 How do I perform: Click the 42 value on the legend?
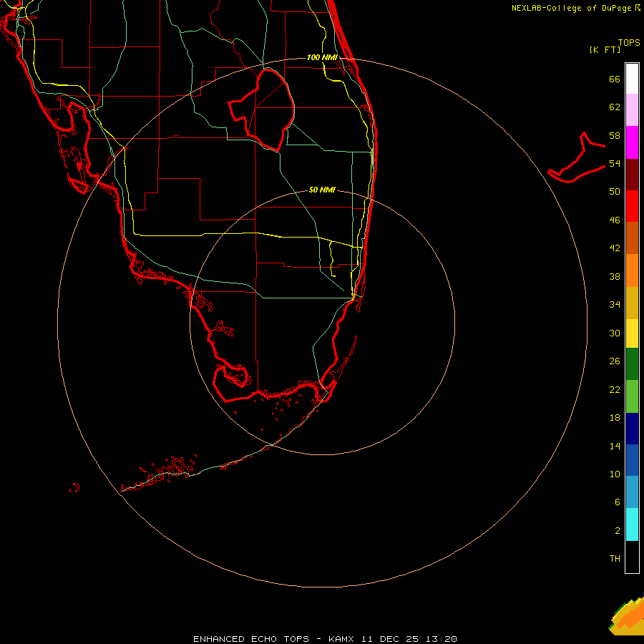pos(615,248)
